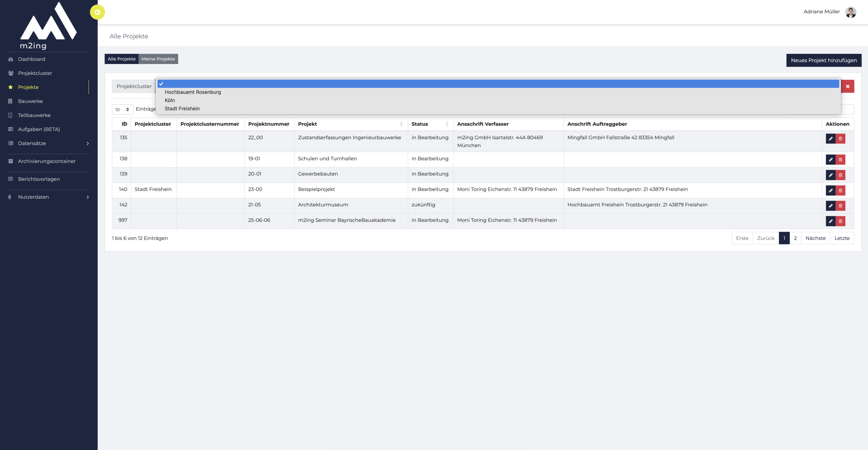Click edit pencil icon for project 135

[x=830, y=139]
